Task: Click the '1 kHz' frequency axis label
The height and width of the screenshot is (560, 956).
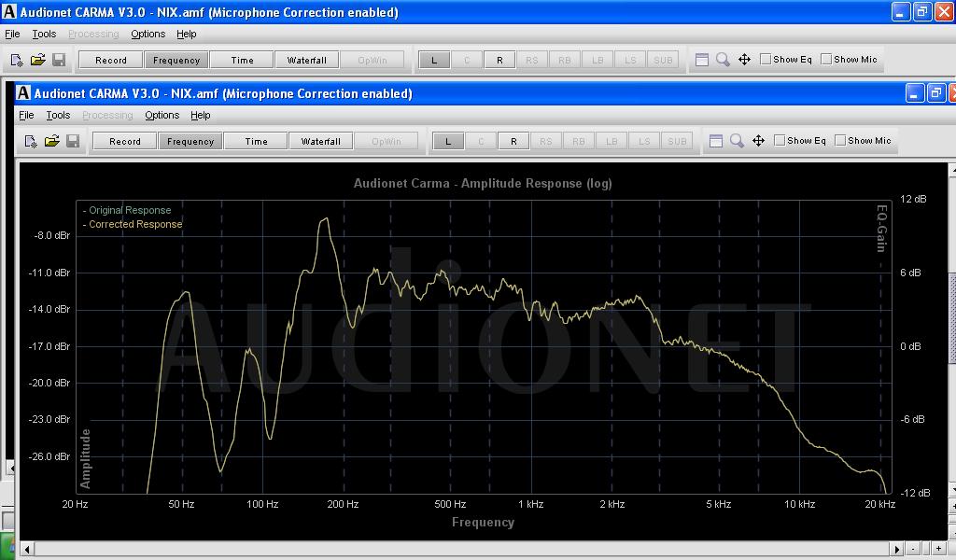Action: coord(531,504)
